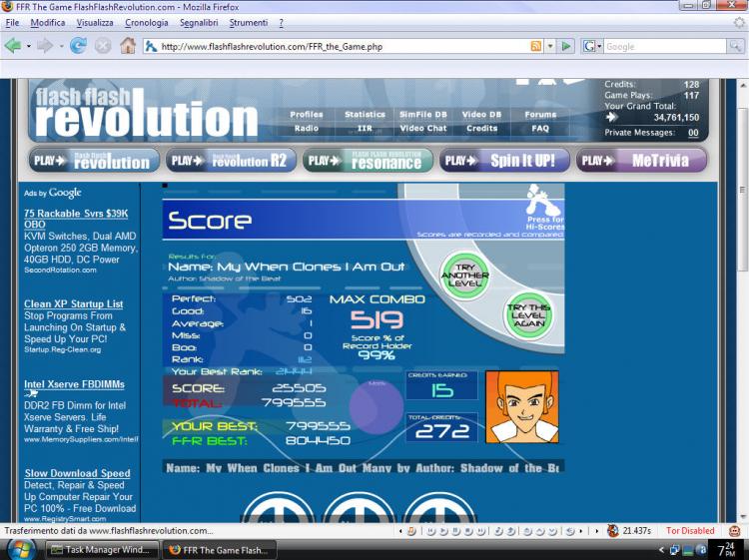
Task: Open the Modifica menu
Action: (x=48, y=22)
